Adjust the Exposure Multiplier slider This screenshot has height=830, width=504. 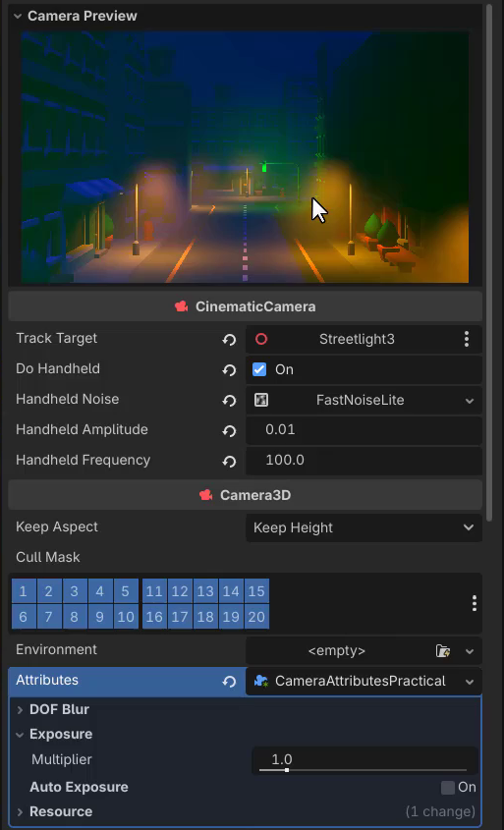click(x=364, y=770)
